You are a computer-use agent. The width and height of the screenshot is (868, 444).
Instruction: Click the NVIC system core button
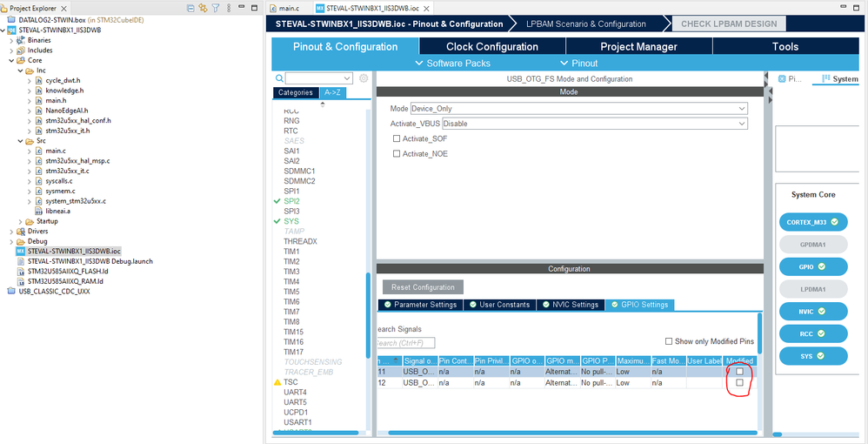(813, 312)
